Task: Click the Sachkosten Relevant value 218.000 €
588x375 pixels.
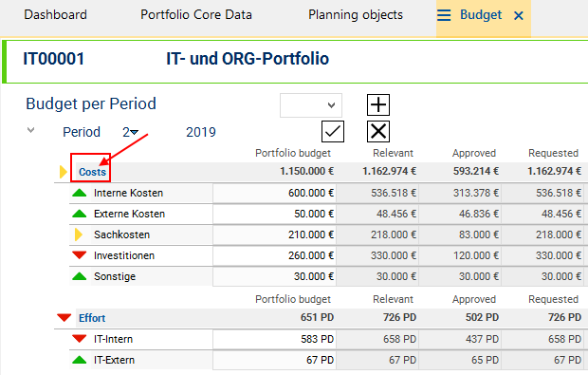Action: point(394,234)
